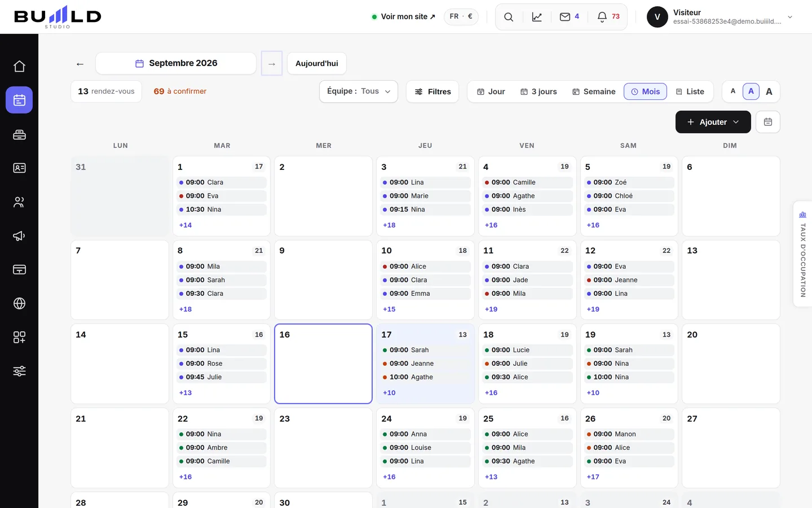Viewport: 812px width, 508px height.
Task: Open the payment card icon in sidebar
Action: tap(19, 269)
